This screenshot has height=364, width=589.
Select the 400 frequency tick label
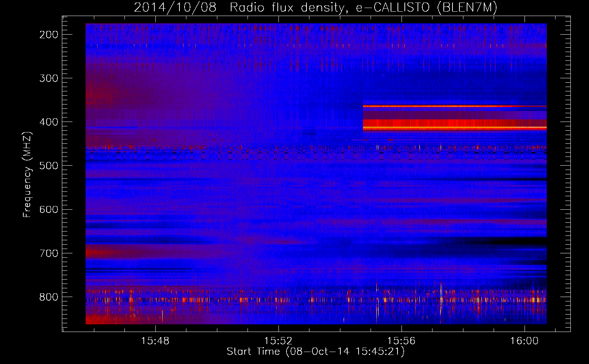tap(49, 122)
